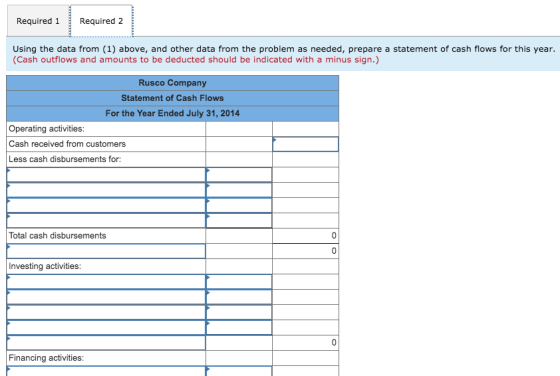Viewport: 560px width, 376px height.
Task: Click the 'Rusco Company' header text
Action: [172, 83]
